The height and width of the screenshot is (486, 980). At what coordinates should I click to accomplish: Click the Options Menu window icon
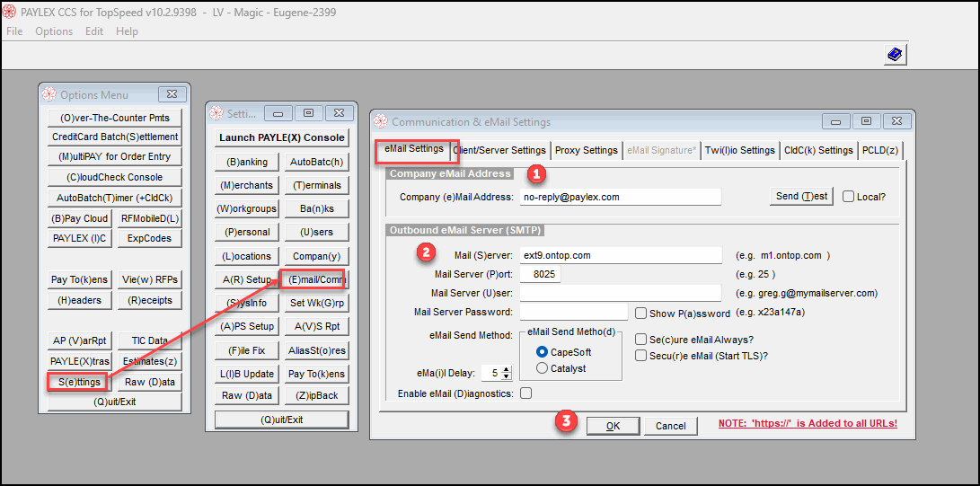[49, 95]
